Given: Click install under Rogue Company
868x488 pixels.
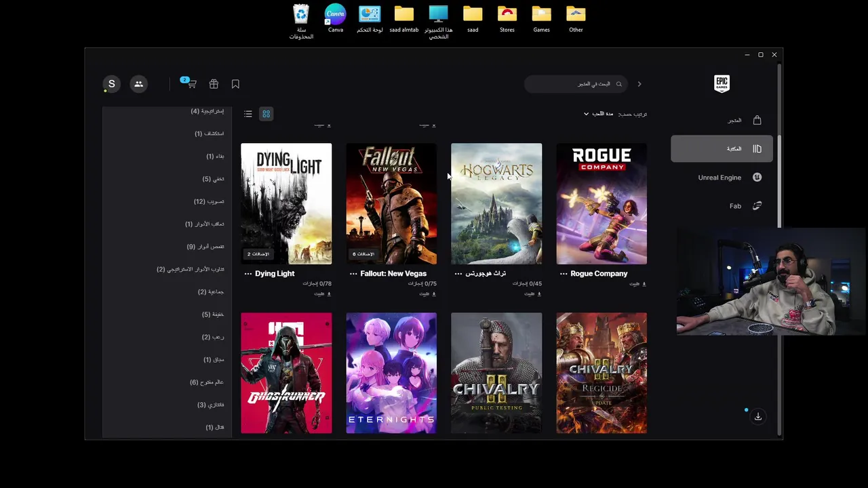Looking at the screenshot, I should pos(638,284).
